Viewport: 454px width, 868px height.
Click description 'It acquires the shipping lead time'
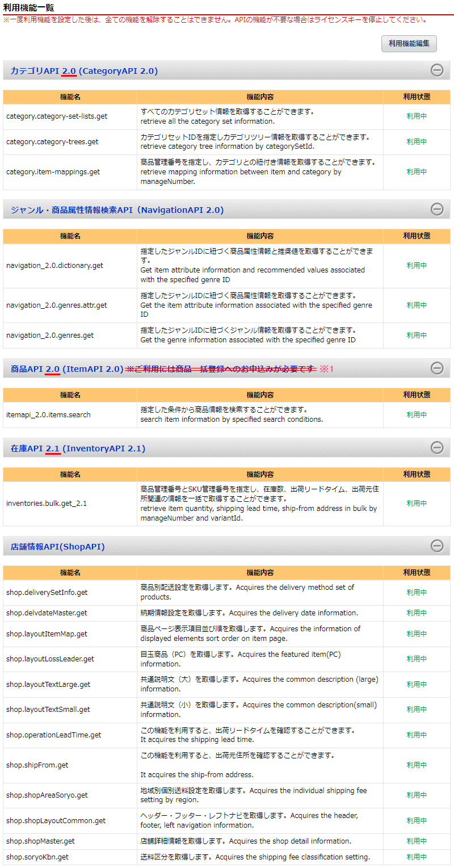pyautogui.click(x=197, y=740)
